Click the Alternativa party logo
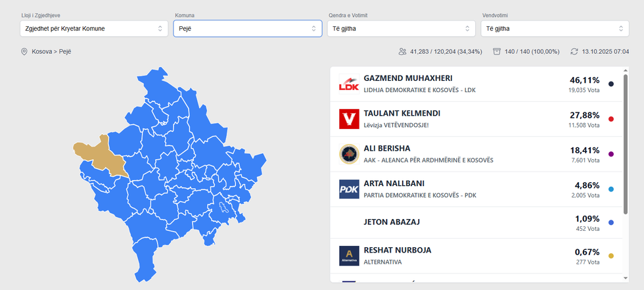This screenshot has height=290, width=644. (348, 256)
